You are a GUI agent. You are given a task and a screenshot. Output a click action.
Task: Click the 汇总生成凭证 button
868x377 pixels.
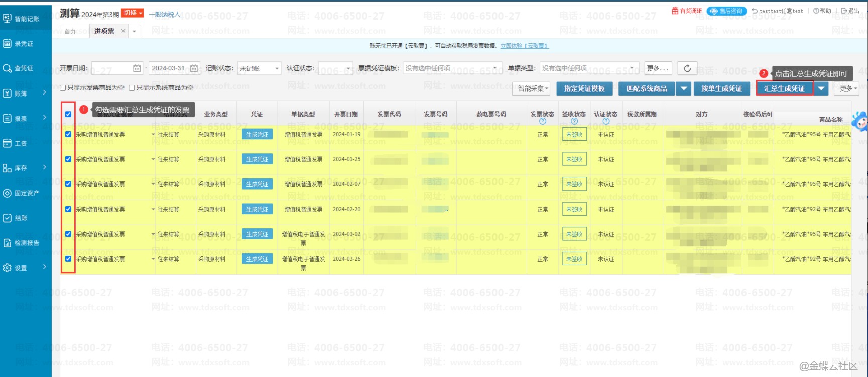784,89
